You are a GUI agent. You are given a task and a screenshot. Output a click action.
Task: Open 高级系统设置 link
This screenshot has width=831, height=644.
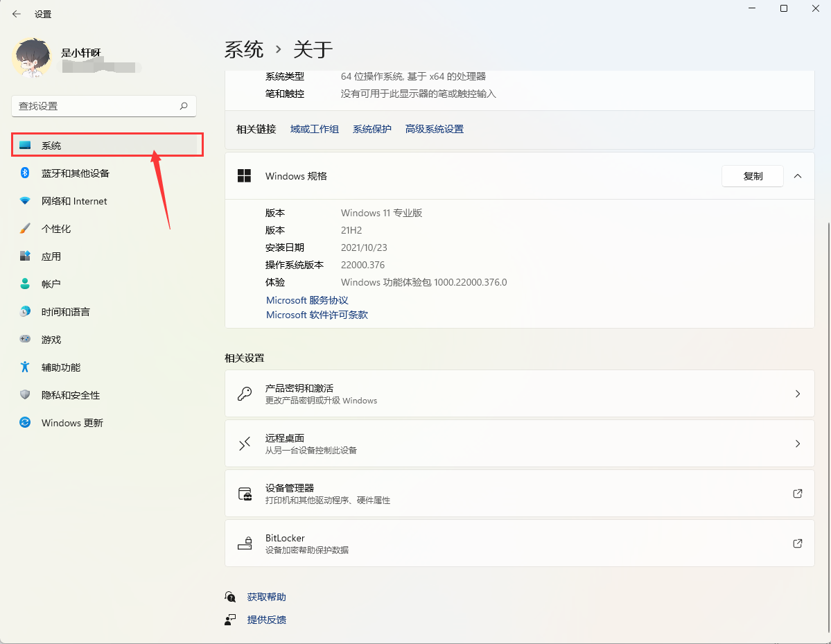click(434, 129)
